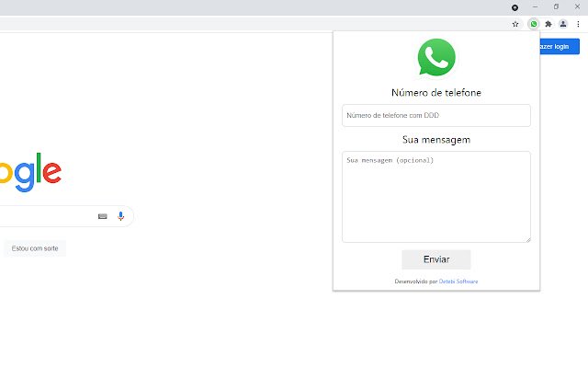Open the Detebi Software link
The image size is (588, 368).
458,282
